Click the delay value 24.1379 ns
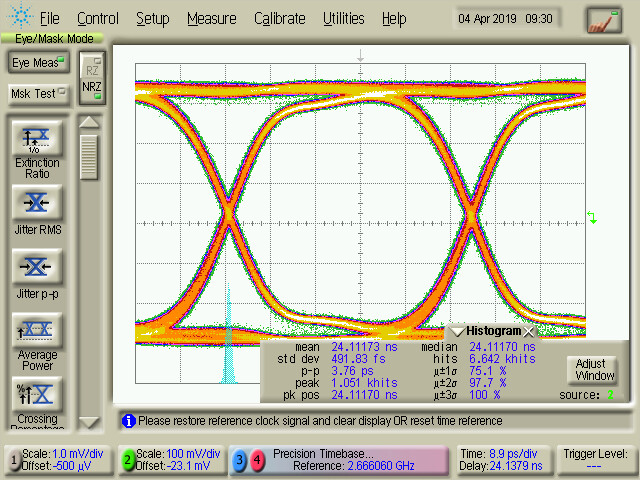 coord(514,466)
